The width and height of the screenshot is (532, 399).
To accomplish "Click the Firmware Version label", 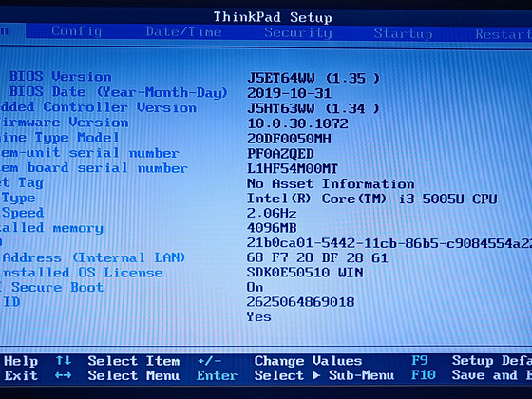I will pos(65,123).
